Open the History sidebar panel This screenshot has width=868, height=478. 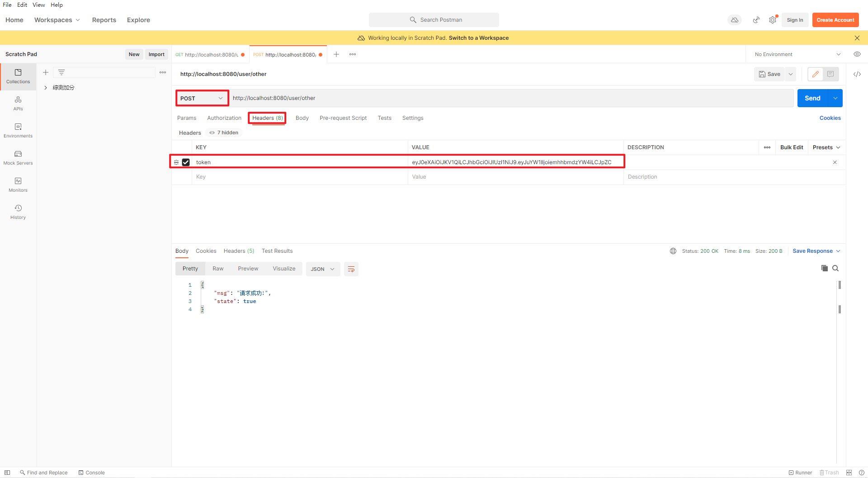(x=18, y=212)
